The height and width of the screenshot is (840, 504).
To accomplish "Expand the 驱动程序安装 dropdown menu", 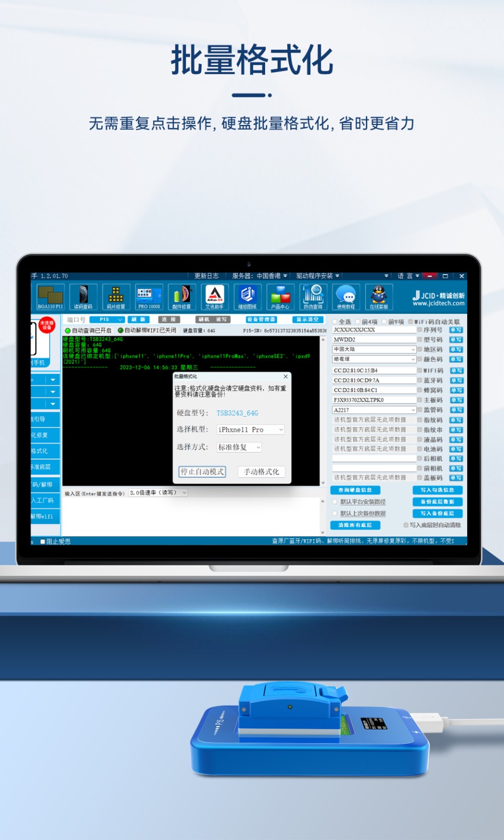I will (x=318, y=276).
